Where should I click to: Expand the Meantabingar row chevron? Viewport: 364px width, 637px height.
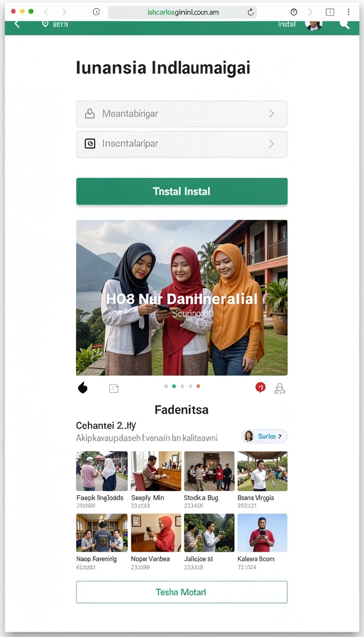click(272, 114)
